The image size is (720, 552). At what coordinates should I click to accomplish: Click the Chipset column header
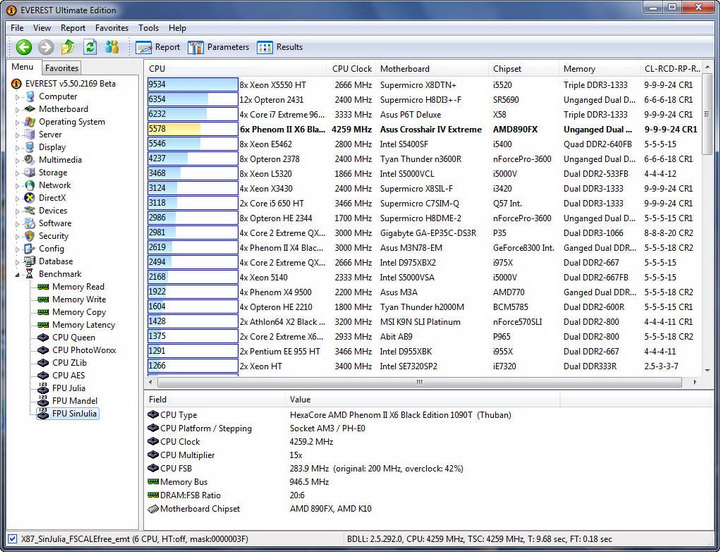coord(524,68)
